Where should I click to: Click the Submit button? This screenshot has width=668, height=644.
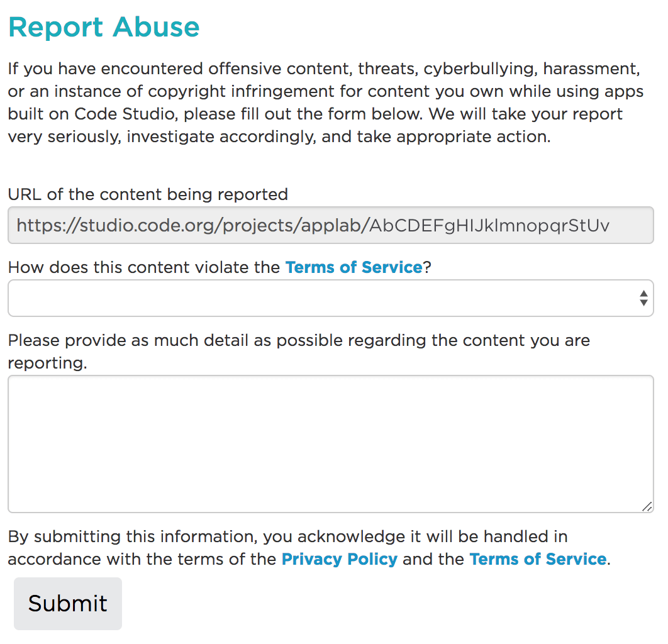click(x=67, y=603)
